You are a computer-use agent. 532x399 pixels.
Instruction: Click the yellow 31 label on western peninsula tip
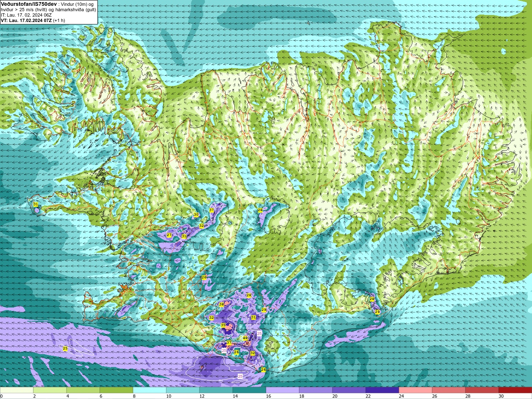click(x=36, y=204)
